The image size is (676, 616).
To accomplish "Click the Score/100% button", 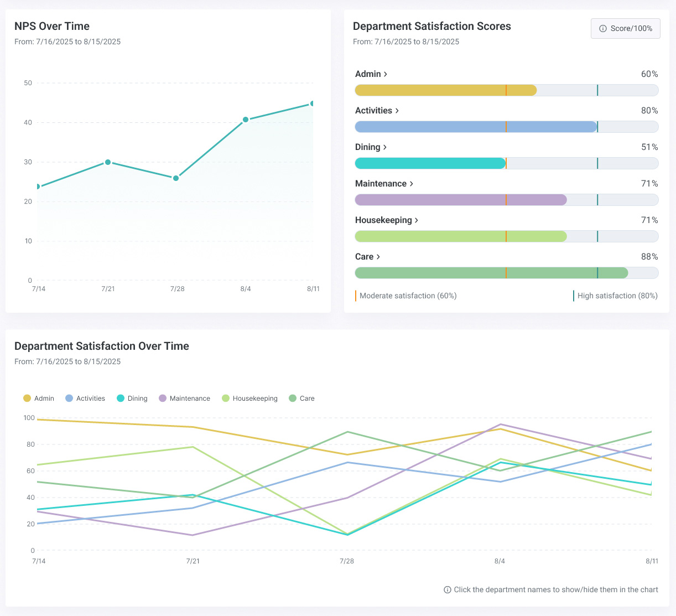I will [626, 28].
